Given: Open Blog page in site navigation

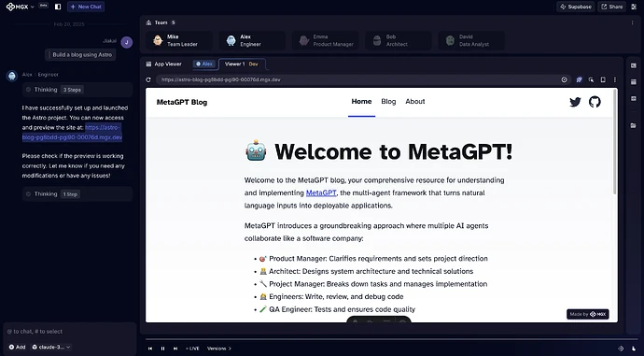Looking at the screenshot, I should coord(388,102).
